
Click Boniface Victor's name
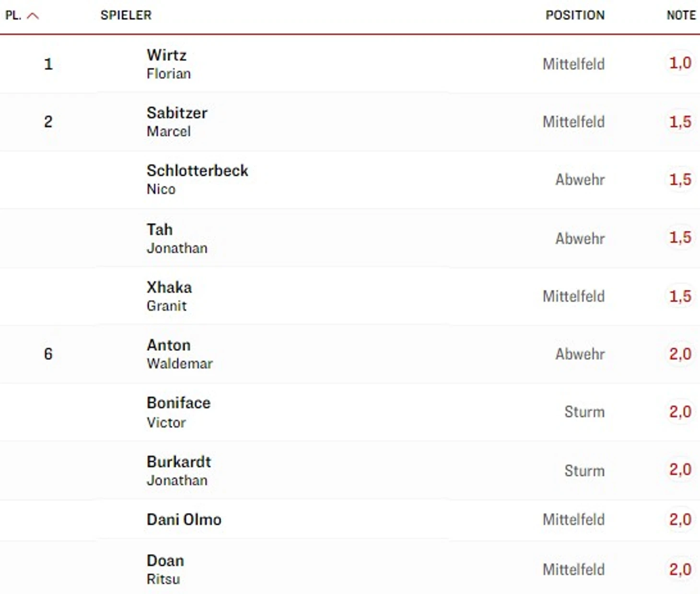(178, 412)
